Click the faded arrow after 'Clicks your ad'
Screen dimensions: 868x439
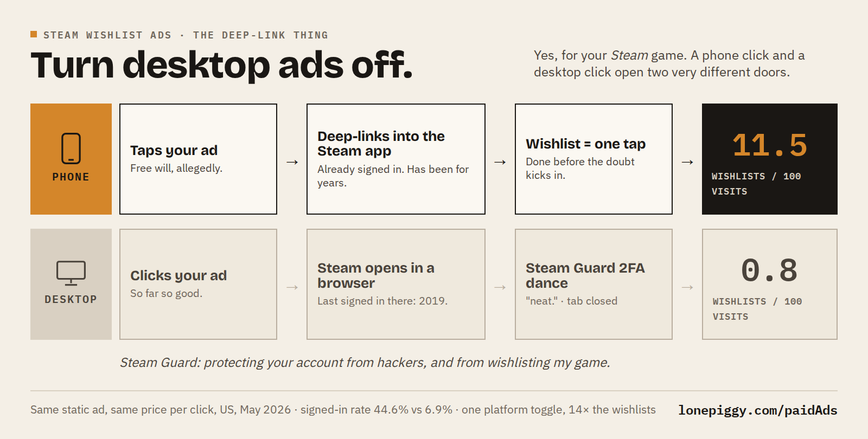292,287
